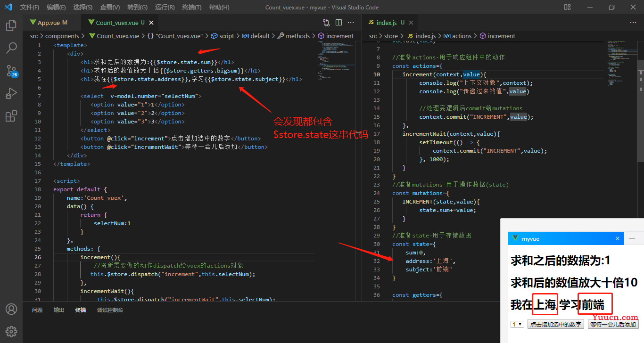Click the const getters= code line
This screenshot has height=343, width=644.
click(x=417, y=295)
